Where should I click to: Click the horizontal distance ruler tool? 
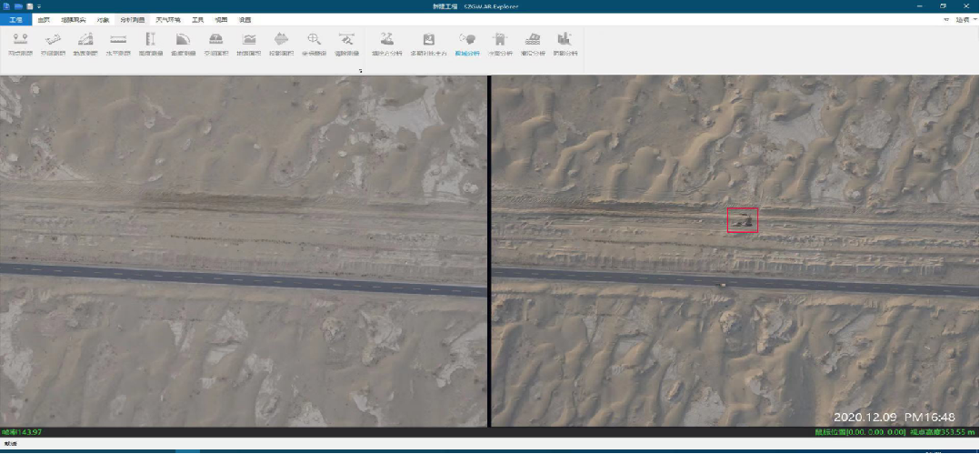click(x=118, y=42)
